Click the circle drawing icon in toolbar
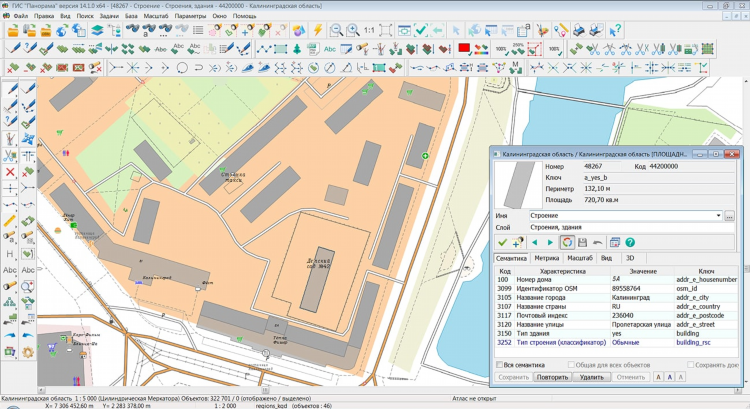The width and height of the screenshot is (750, 409). [182, 68]
